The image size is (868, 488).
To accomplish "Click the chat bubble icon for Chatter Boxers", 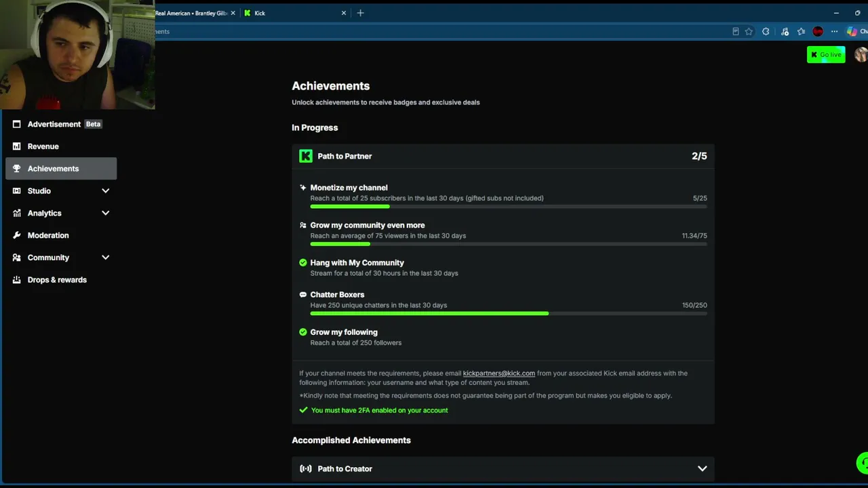I will 303,295.
